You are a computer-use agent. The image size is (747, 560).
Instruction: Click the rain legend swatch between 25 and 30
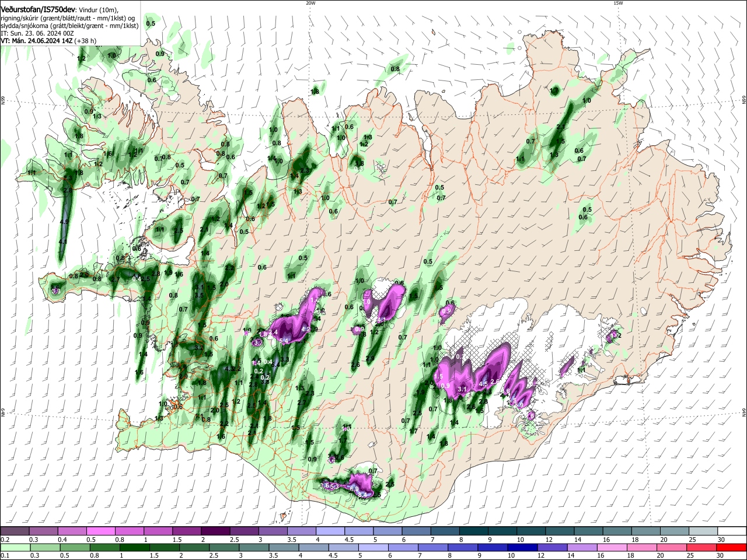pos(700,547)
